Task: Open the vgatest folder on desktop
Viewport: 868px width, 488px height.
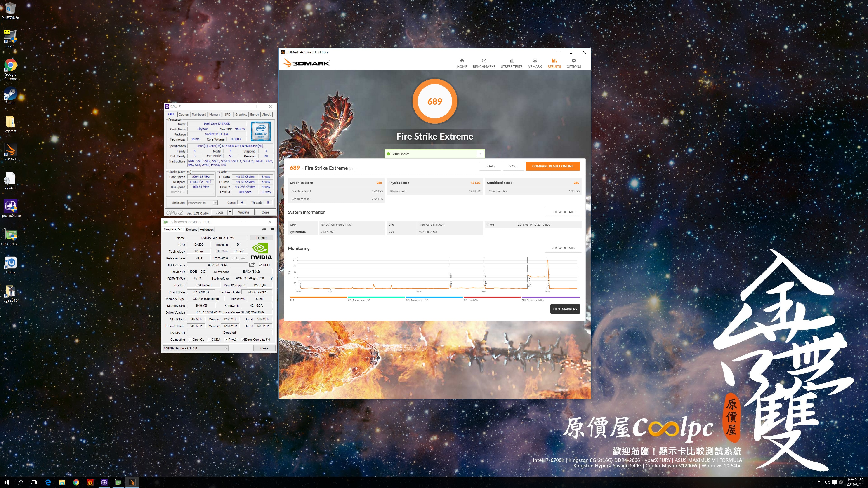Action: [10, 124]
